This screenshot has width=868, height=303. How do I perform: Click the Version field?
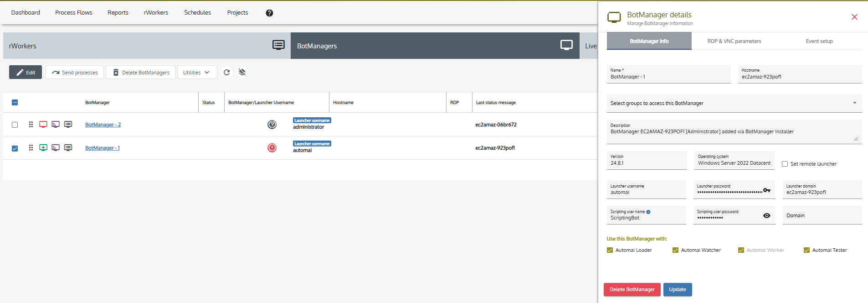[x=647, y=160]
